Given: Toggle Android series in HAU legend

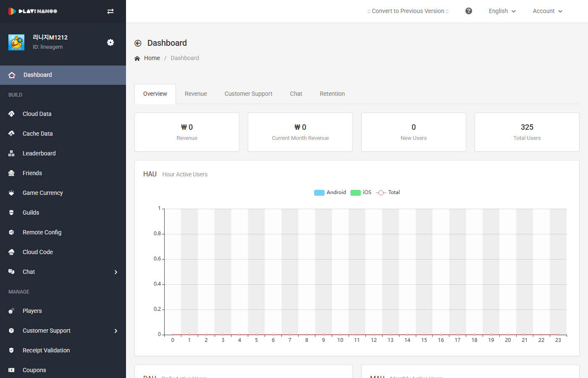Looking at the screenshot, I should coord(330,192).
